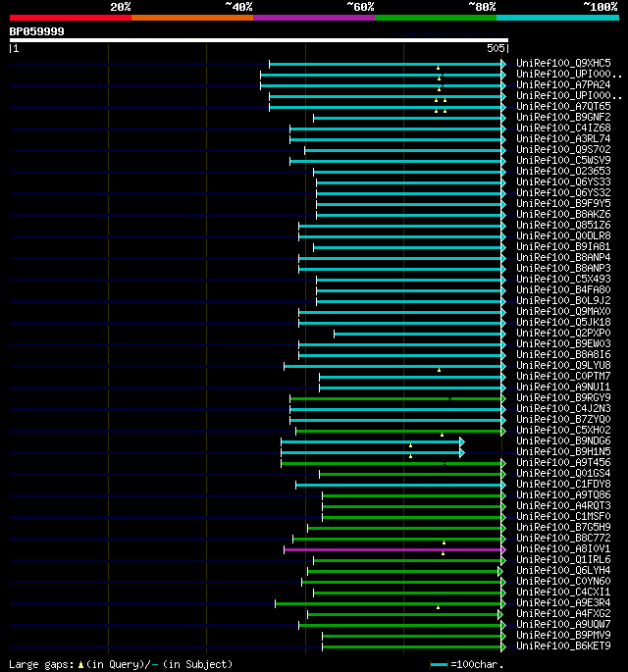The image size is (628, 672).
Task: Click the UniRef100_C0YN60 label
Action: click(563, 582)
